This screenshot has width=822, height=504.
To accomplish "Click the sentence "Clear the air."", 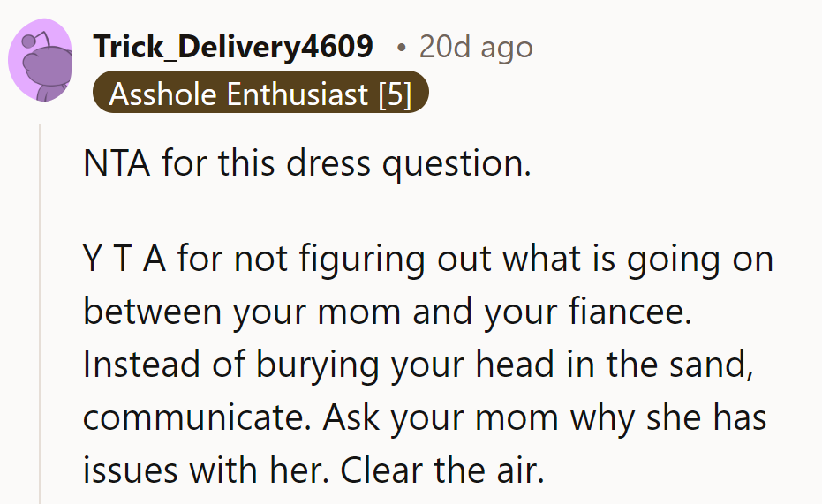I will [x=441, y=470].
